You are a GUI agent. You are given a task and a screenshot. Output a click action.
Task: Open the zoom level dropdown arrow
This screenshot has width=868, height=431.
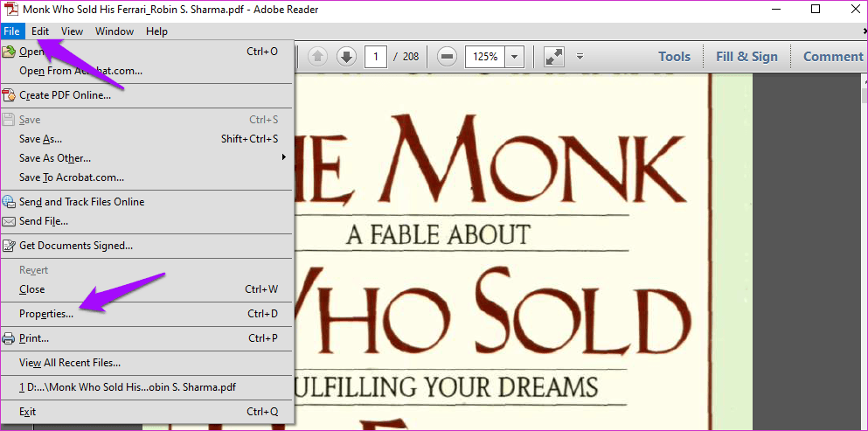coord(515,57)
